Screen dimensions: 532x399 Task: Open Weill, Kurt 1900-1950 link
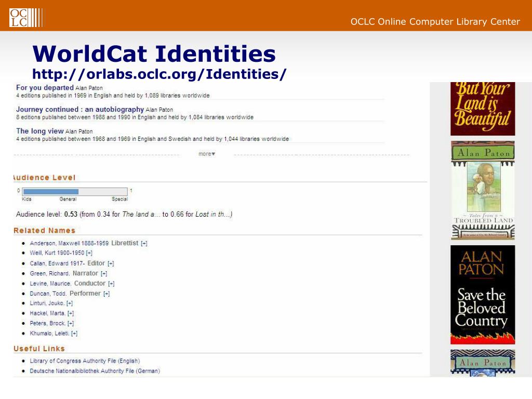click(57, 253)
